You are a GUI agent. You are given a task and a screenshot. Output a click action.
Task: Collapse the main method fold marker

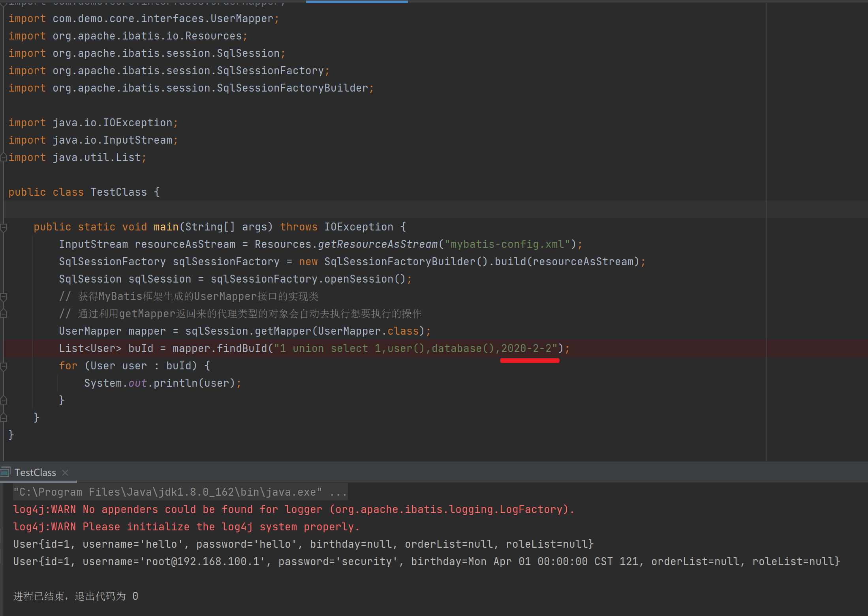click(4, 227)
